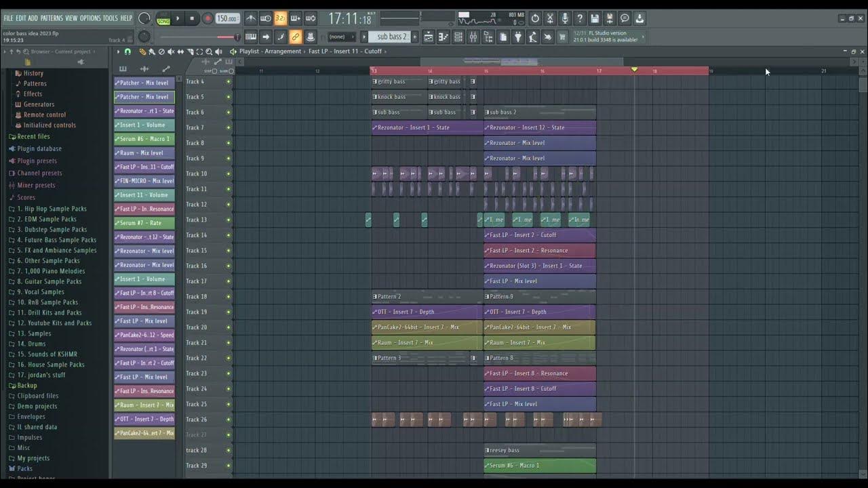Click the undo history circular arrow icon
Image resolution: width=868 pixels, height=488 pixels.
tap(535, 18)
